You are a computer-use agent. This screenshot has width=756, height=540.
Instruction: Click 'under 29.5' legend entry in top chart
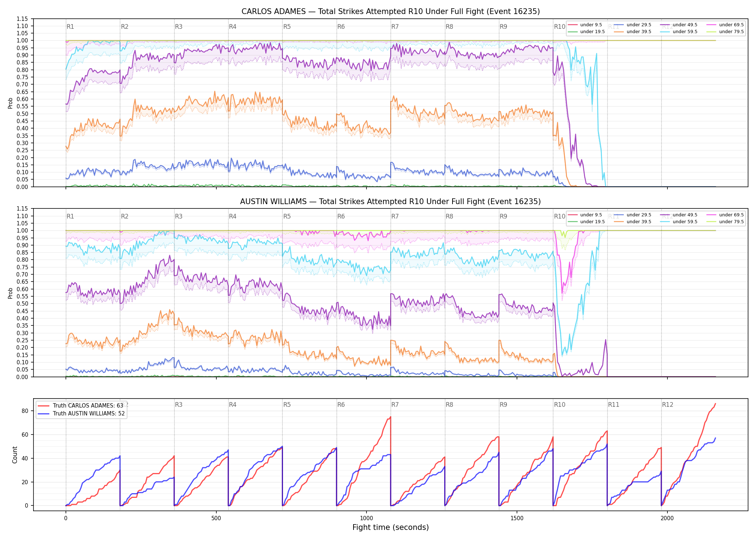632,25
